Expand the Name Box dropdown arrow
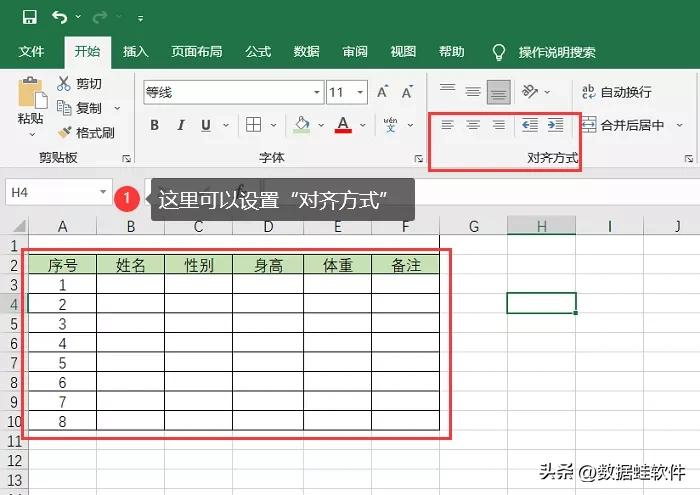 pos(103,191)
